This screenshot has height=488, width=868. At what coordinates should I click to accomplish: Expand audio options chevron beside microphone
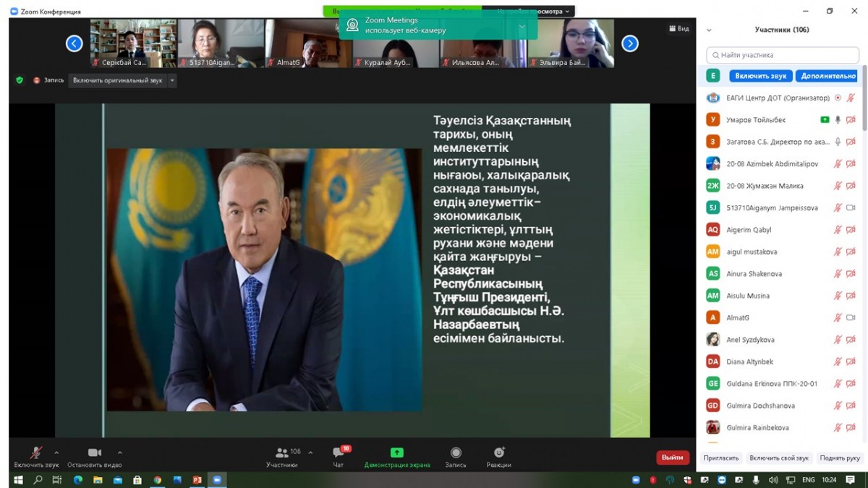pyautogui.click(x=56, y=453)
